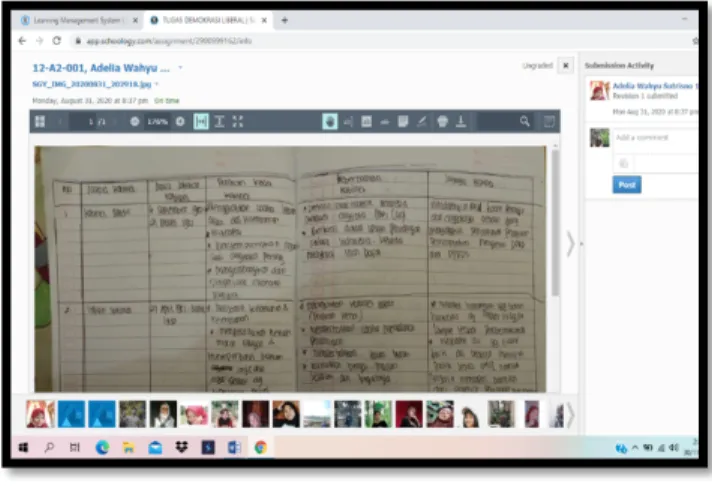712x486 pixels.
Task: Click browser forward arrow
Action: [40, 41]
